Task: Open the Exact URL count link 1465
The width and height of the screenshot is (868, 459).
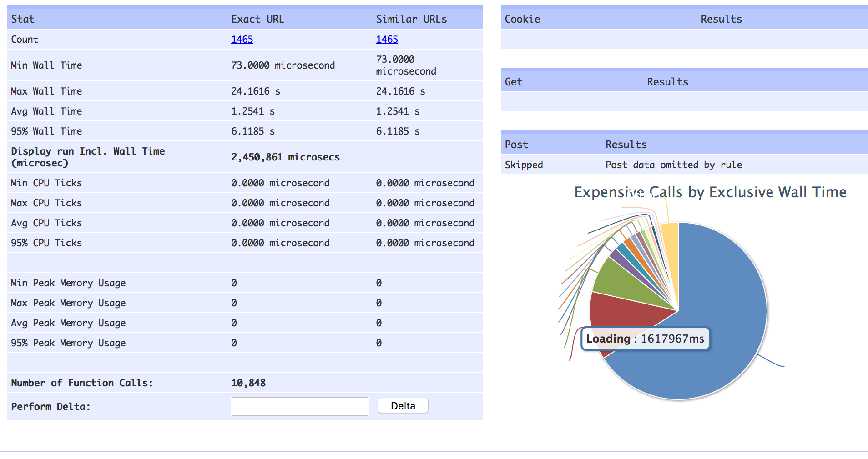Action: [242, 40]
